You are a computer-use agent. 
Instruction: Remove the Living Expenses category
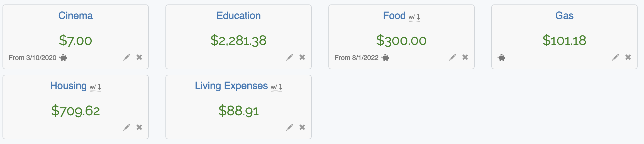pos(302,127)
